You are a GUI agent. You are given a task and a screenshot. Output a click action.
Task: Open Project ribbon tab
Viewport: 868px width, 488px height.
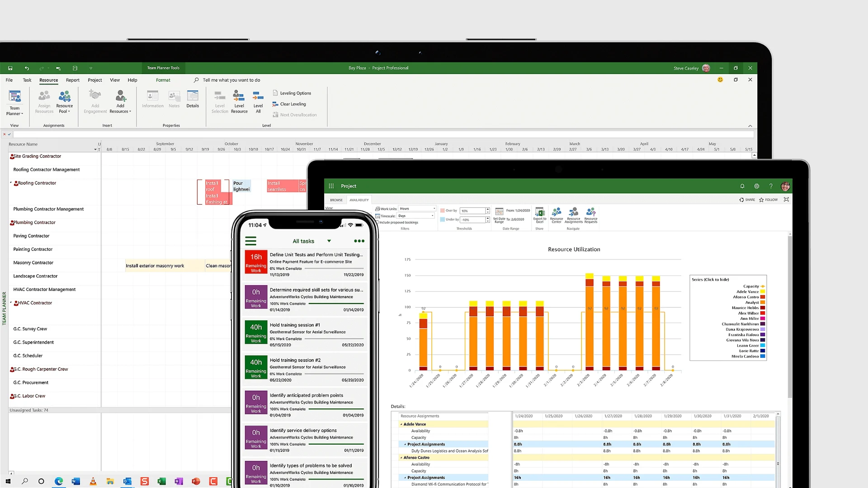tap(95, 80)
